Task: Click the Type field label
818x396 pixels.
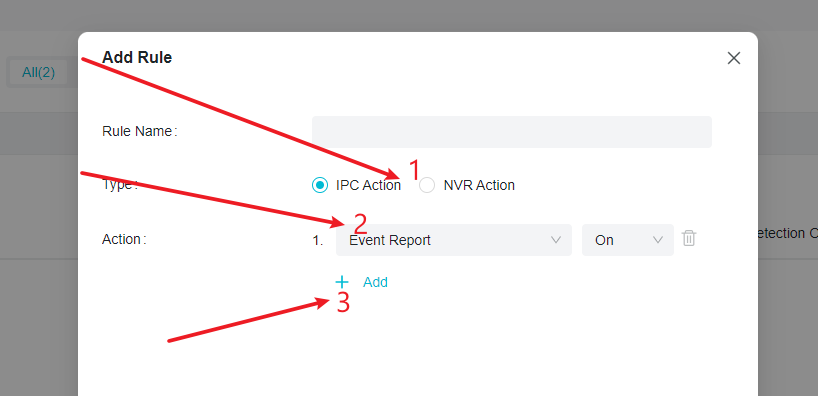Action: 120,185
